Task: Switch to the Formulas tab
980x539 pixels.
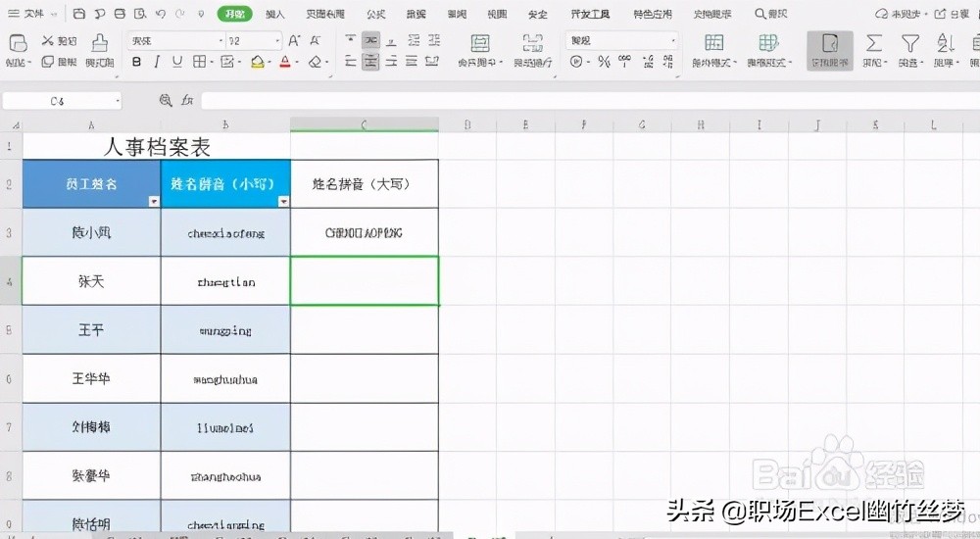Action: click(375, 14)
